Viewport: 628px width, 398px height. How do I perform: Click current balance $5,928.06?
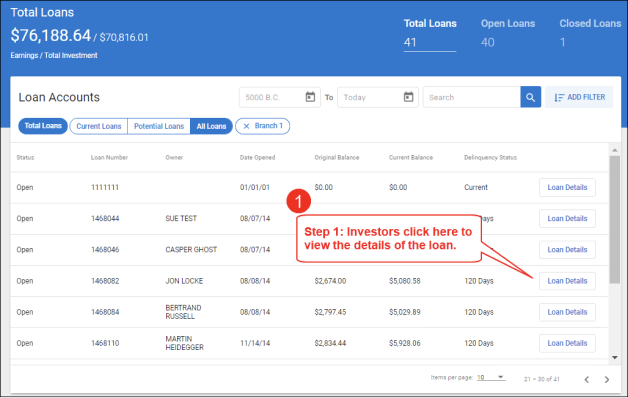pyautogui.click(x=405, y=343)
